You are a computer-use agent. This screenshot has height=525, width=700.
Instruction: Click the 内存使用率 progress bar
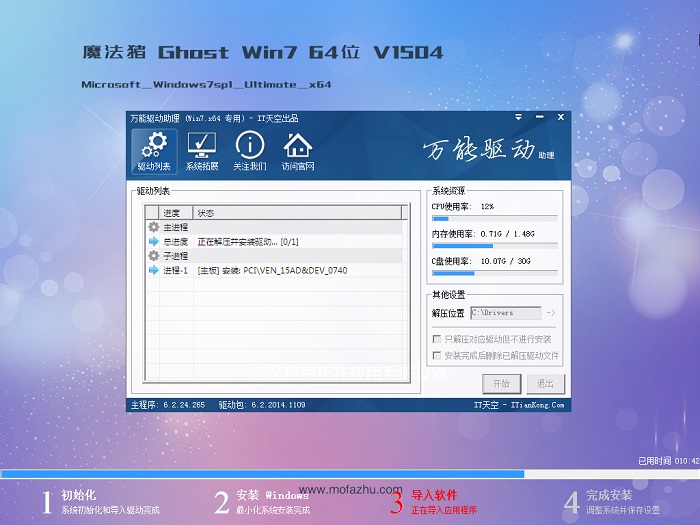point(495,246)
